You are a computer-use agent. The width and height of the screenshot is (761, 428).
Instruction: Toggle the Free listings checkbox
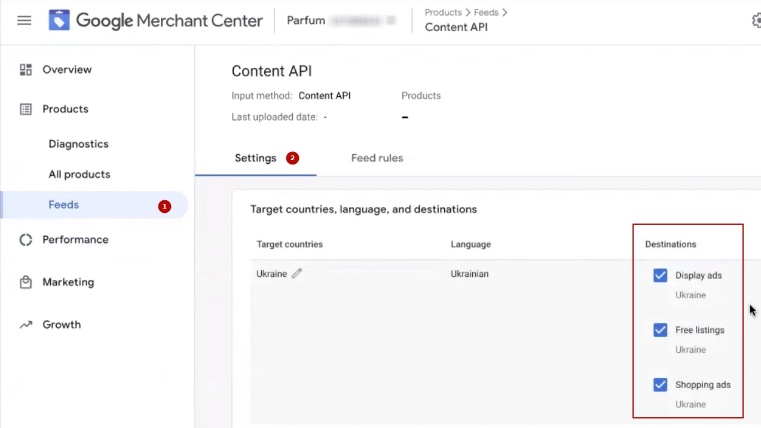coord(660,330)
